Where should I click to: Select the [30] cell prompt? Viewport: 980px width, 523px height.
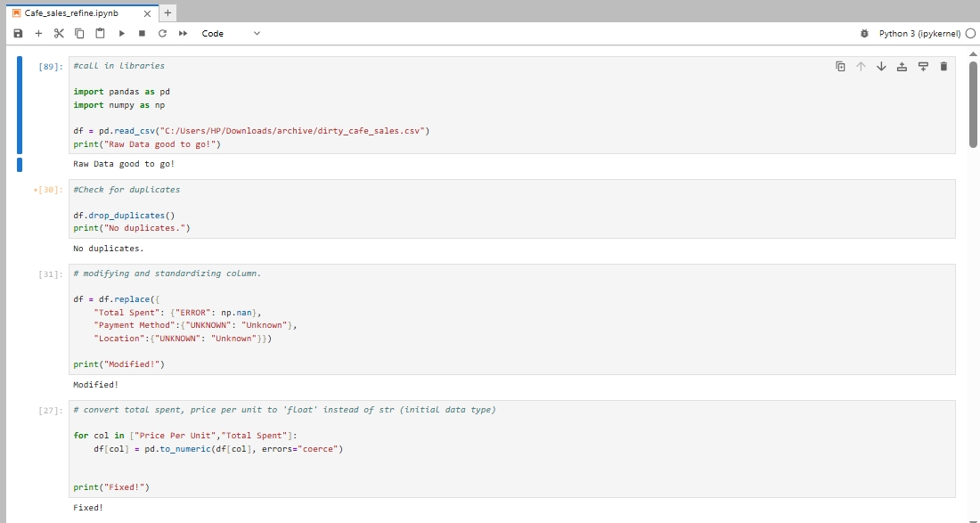tap(49, 190)
